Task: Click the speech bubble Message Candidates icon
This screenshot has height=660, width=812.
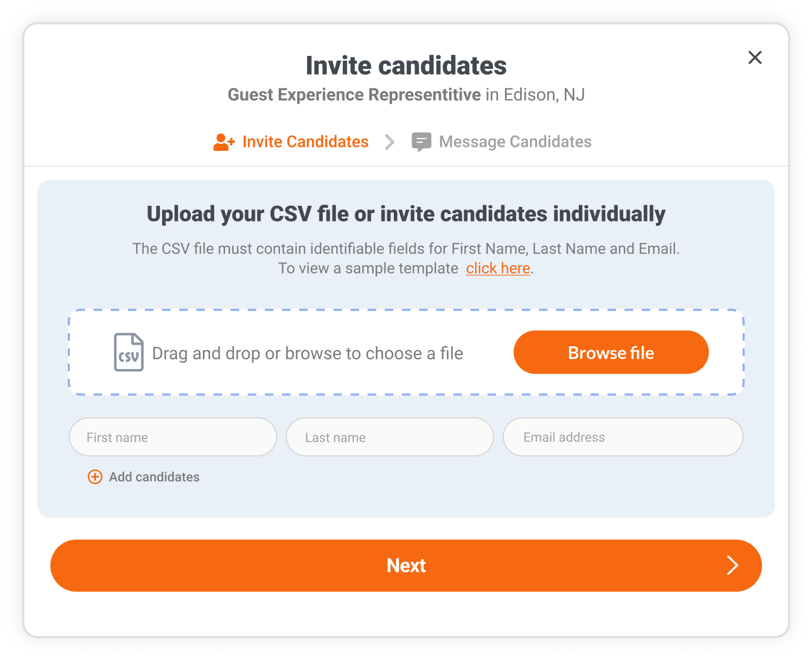Action: (421, 142)
